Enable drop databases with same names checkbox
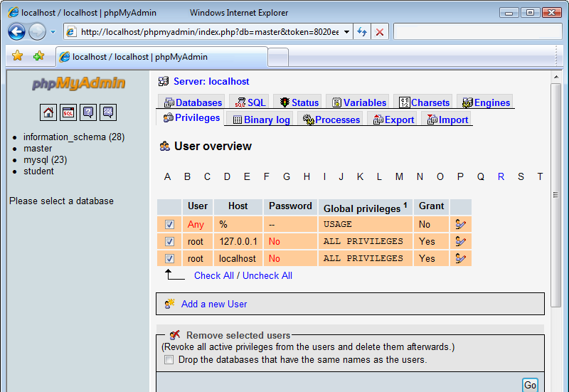 point(169,360)
